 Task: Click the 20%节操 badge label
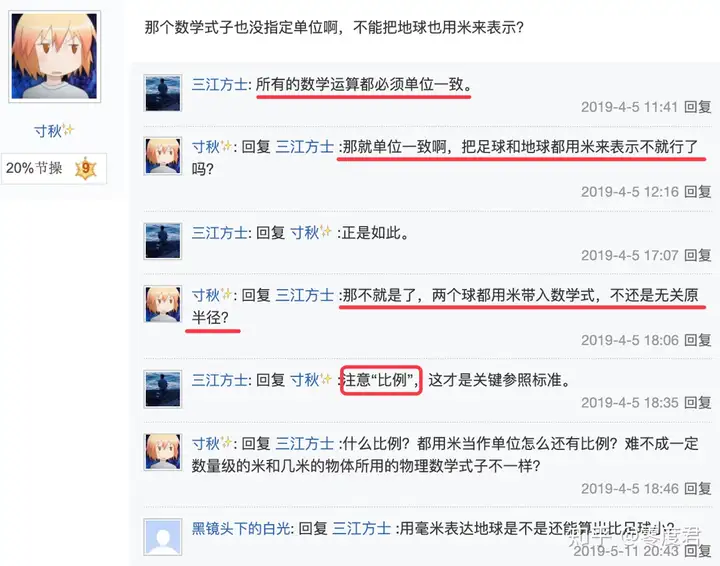(34, 168)
